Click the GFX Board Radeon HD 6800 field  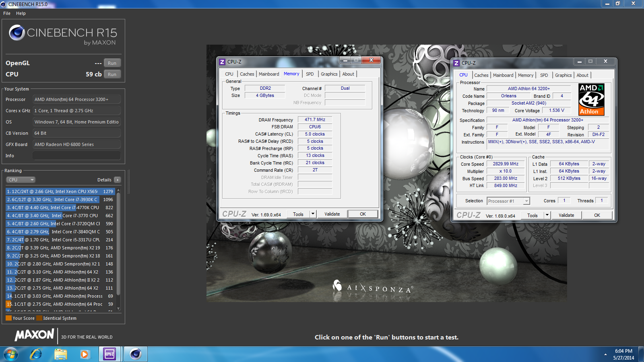pyautogui.click(x=76, y=144)
